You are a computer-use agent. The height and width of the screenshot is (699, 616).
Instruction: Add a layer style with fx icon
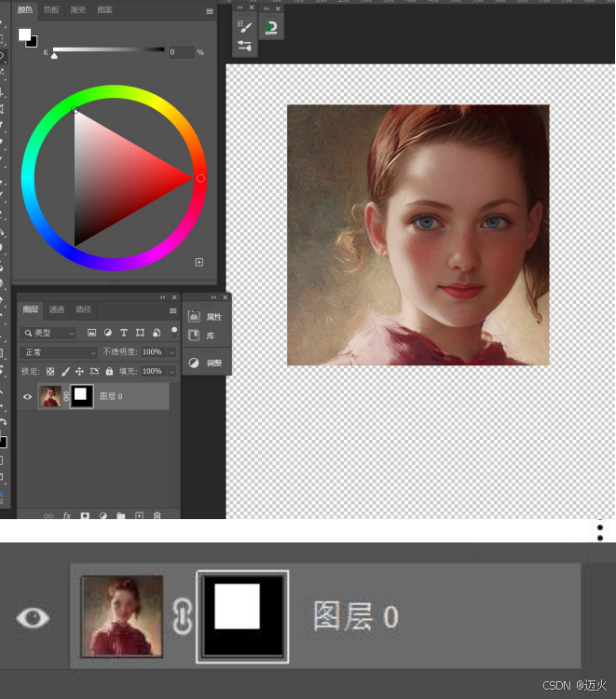click(67, 515)
